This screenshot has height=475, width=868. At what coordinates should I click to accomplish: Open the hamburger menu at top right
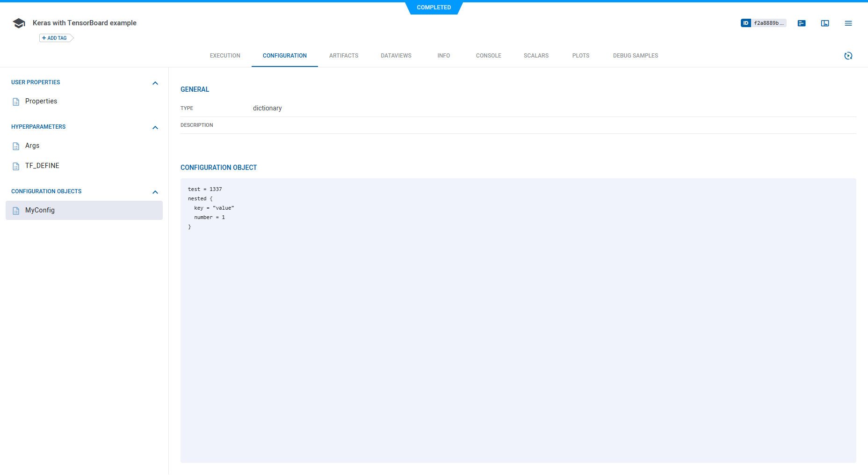[x=848, y=23]
